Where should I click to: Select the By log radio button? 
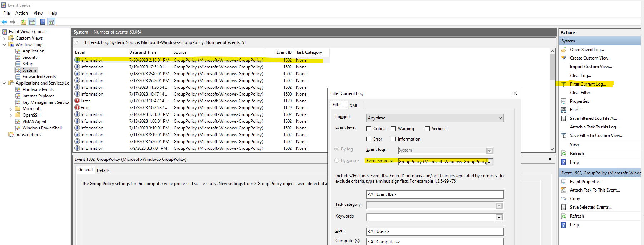point(337,149)
